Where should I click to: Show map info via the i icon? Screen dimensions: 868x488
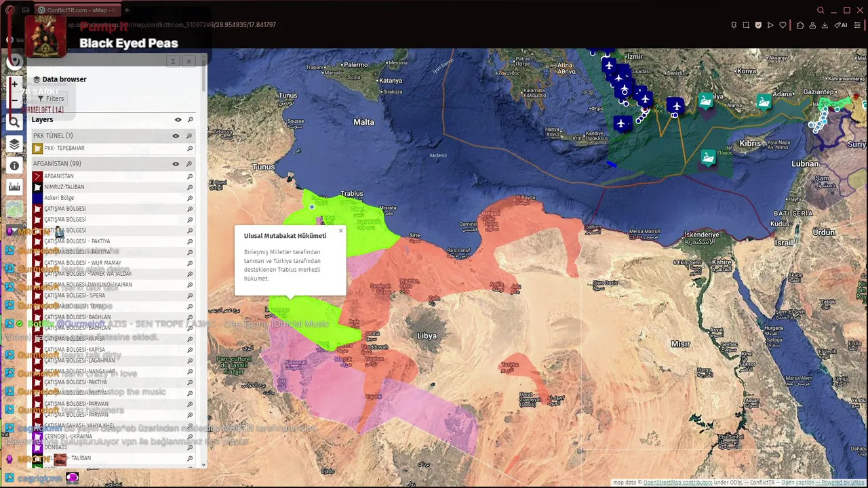(x=14, y=165)
